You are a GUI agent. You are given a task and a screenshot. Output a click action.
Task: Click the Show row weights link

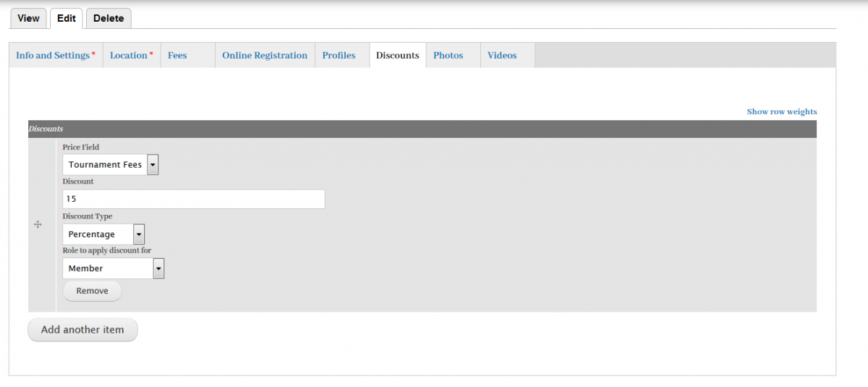click(x=781, y=111)
